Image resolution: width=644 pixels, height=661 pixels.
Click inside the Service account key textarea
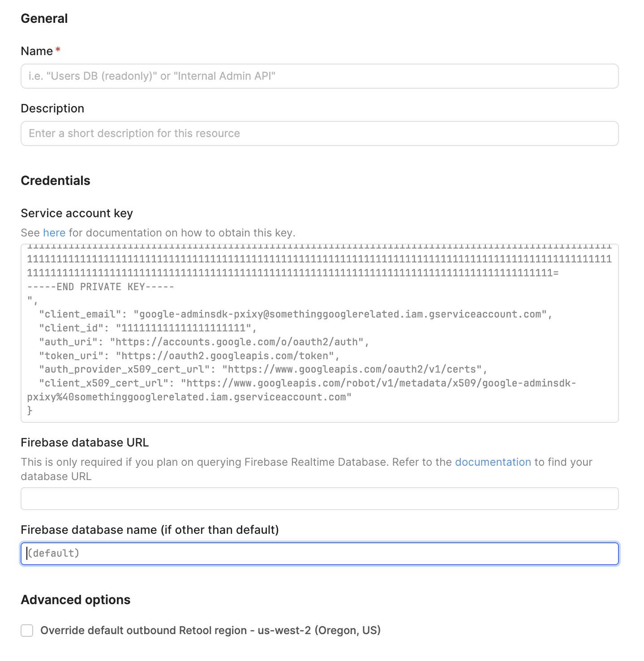(x=319, y=333)
